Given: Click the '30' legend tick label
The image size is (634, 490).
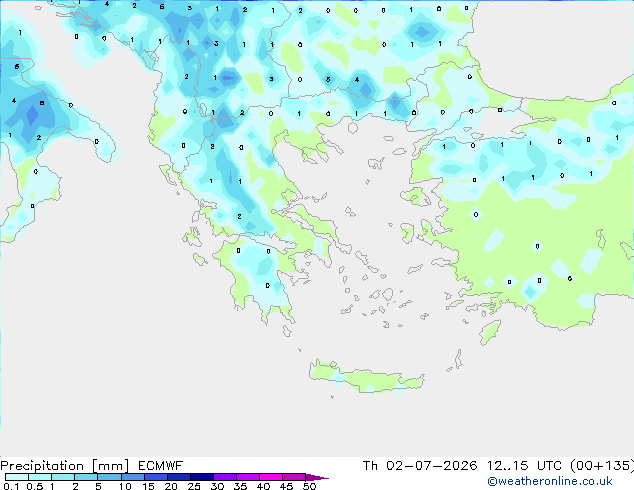Looking at the screenshot, I should point(217,486).
